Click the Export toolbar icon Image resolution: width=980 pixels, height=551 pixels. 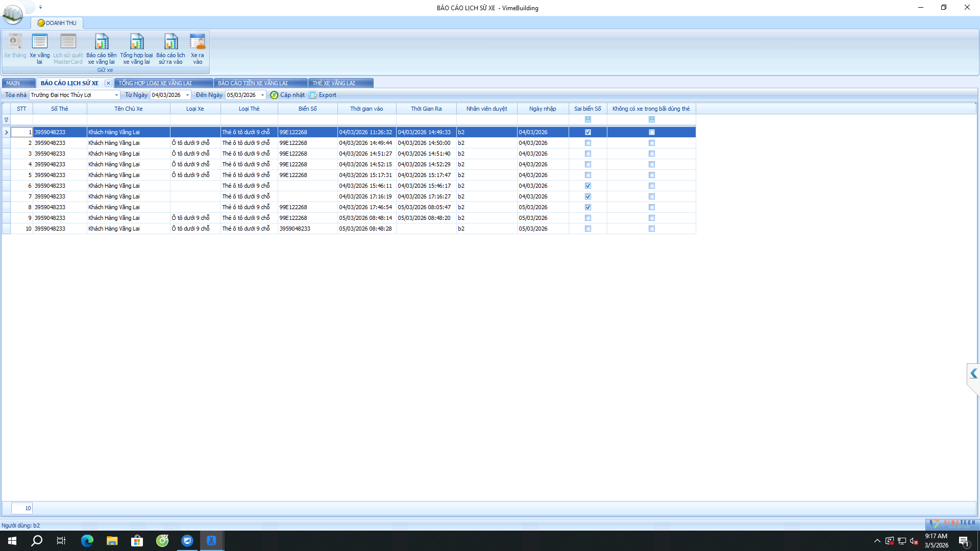tap(313, 95)
